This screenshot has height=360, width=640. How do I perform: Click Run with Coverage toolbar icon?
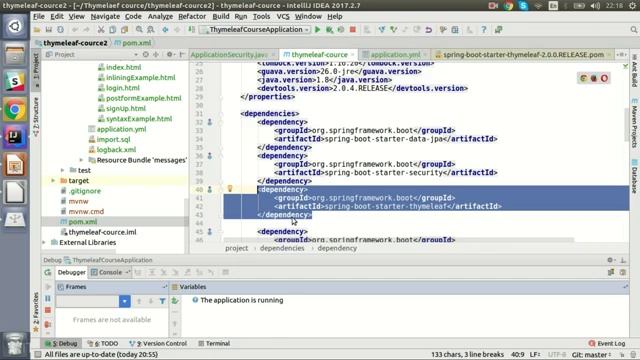point(341,30)
